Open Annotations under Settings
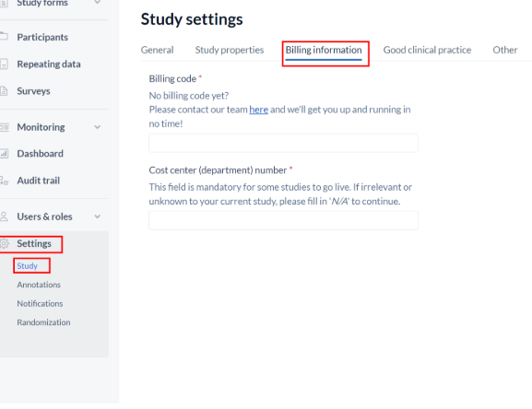532x409 pixels. coord(39,285)
